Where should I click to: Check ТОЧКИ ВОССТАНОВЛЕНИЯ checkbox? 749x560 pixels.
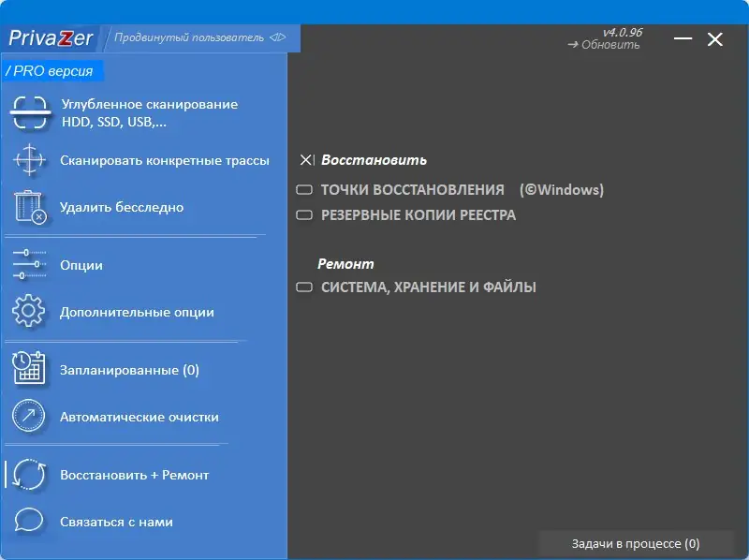(305, 189)
